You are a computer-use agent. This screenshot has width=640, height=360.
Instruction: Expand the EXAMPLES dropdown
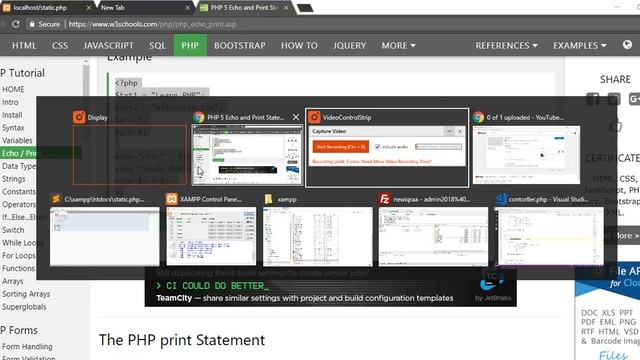[x=580, y=45]
